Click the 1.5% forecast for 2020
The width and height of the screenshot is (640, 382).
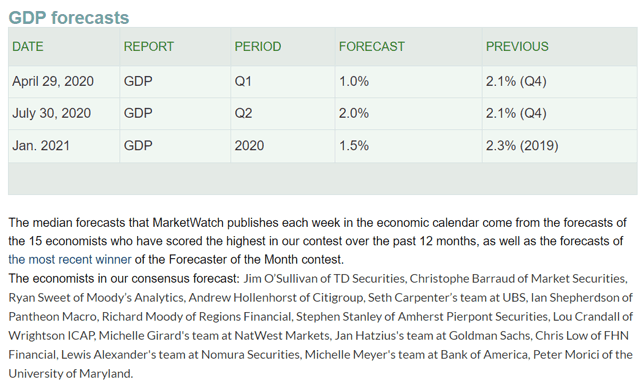(354, 146)
